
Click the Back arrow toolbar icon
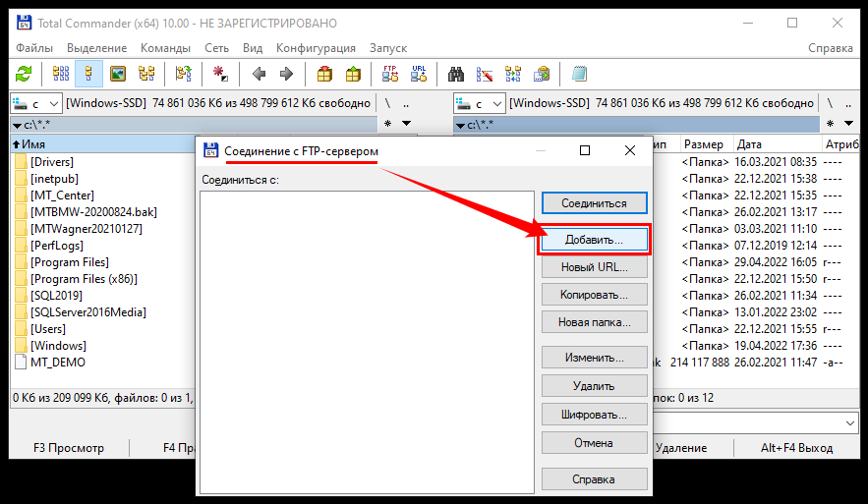259,74
